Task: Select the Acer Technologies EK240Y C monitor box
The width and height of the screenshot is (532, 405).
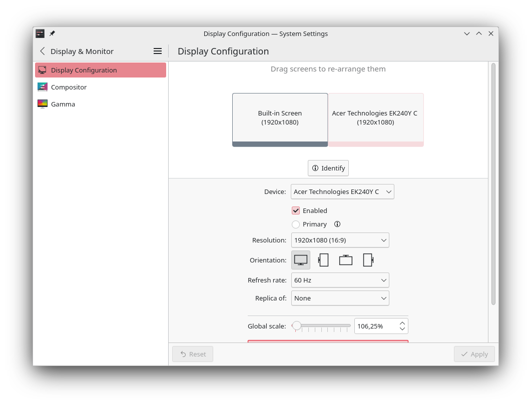Action: (375, 120)
